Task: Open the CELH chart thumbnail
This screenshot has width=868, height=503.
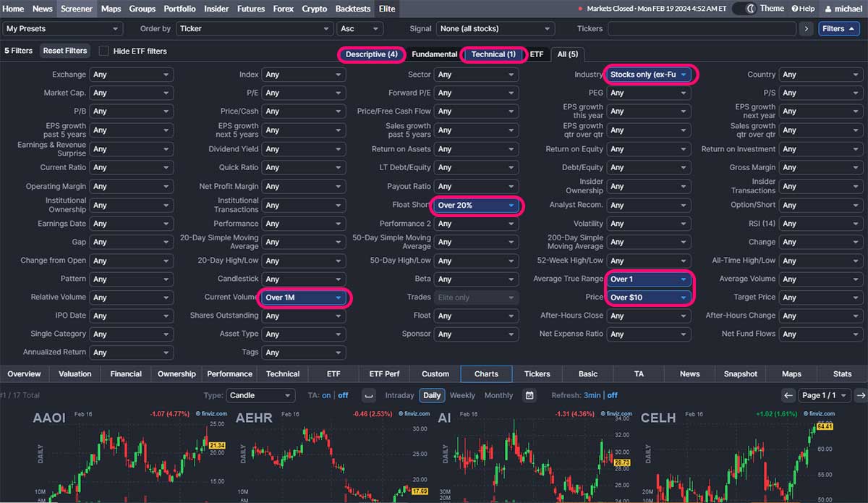Action: [738, 456]
